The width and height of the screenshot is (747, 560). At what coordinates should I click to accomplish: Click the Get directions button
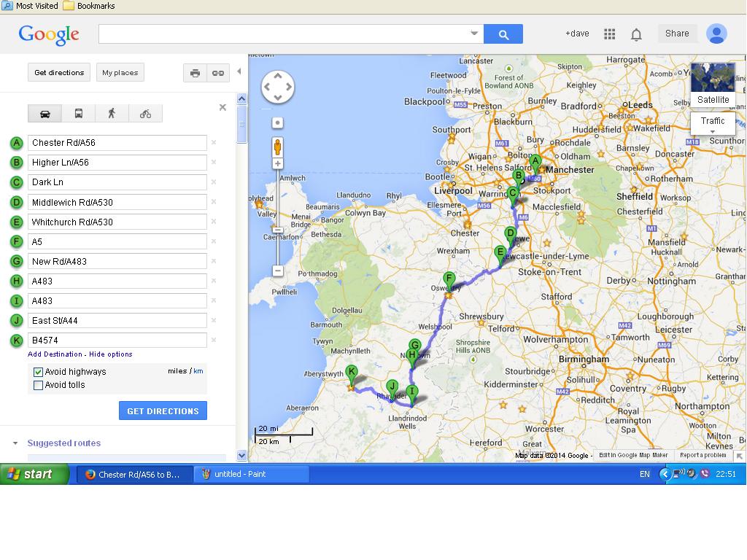click(59, 73)
